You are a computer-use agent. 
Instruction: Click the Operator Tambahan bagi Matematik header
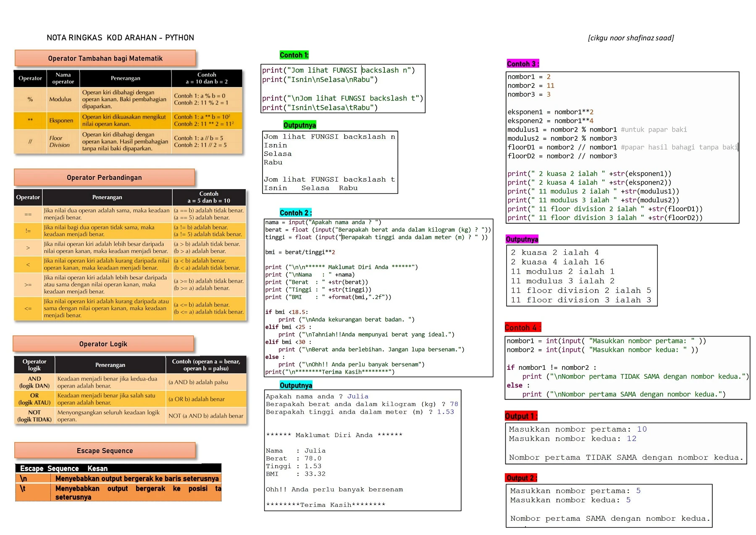pyautogui.click(x=105, y=58)
